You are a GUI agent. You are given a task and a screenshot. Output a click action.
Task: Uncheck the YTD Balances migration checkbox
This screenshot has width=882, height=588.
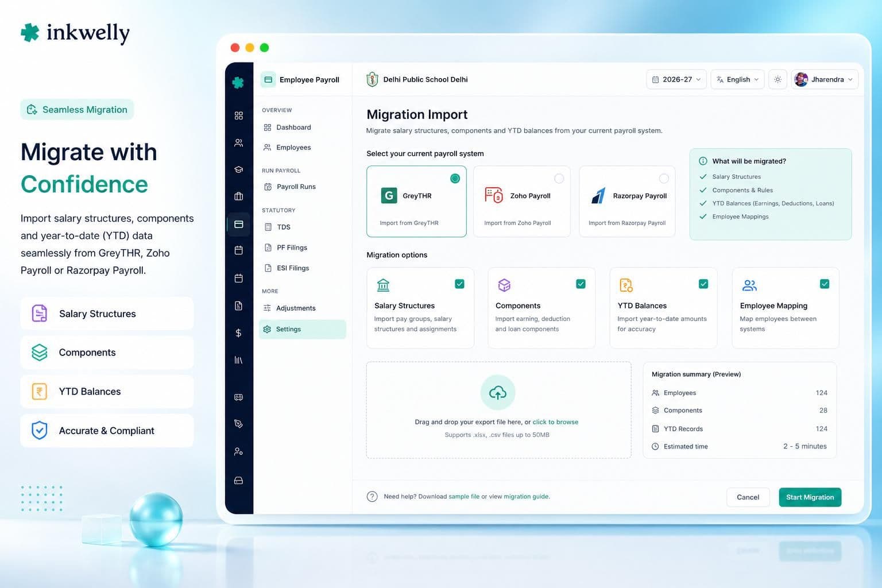pos(703,284)
